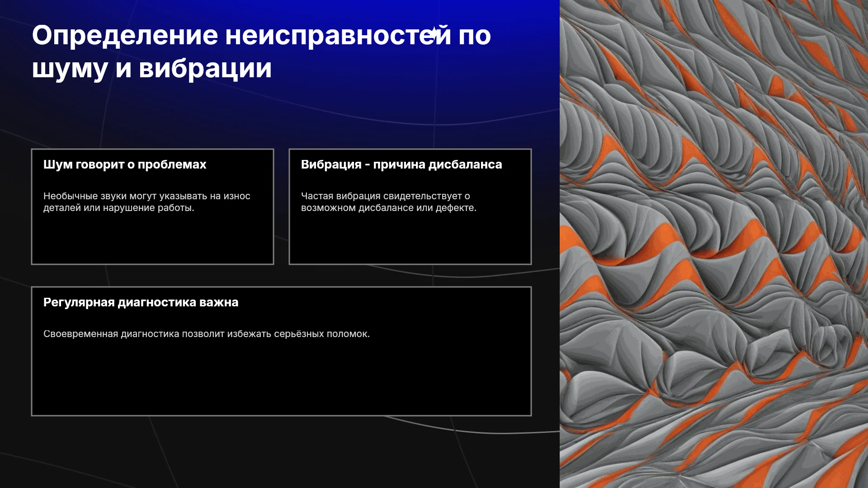Select the gray and orange abstract wave image
The image size is (868, 488).
714,244
